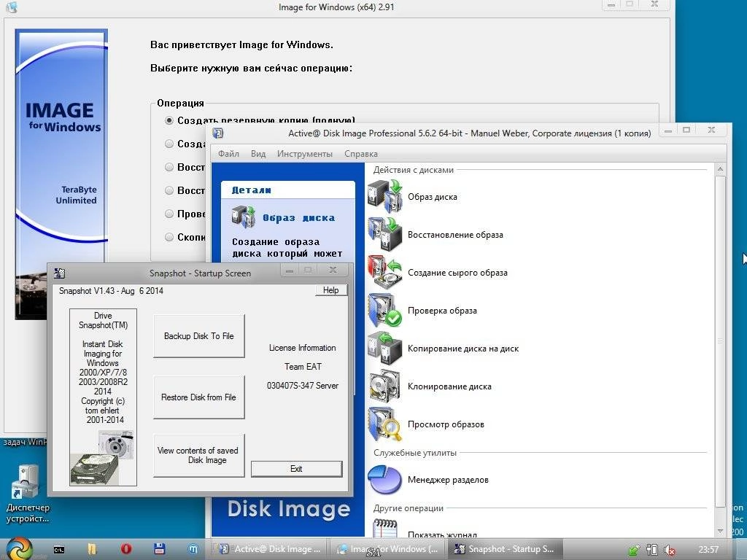Open the Windows Start orb
Image resolution: width=747 pixels, height=560 pixels.
click(18, 548)
